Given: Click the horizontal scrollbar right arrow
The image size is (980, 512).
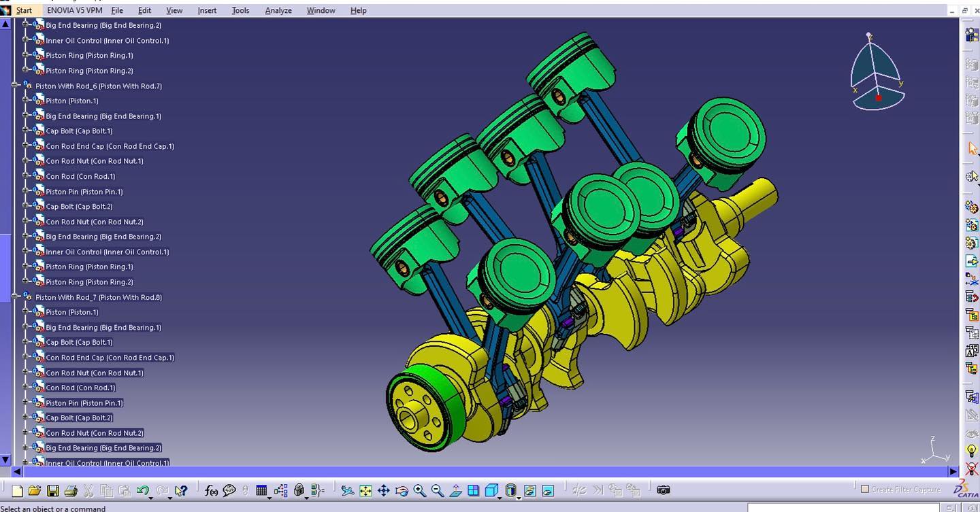Looking at the screenshot, I should [x=953, y=471].
